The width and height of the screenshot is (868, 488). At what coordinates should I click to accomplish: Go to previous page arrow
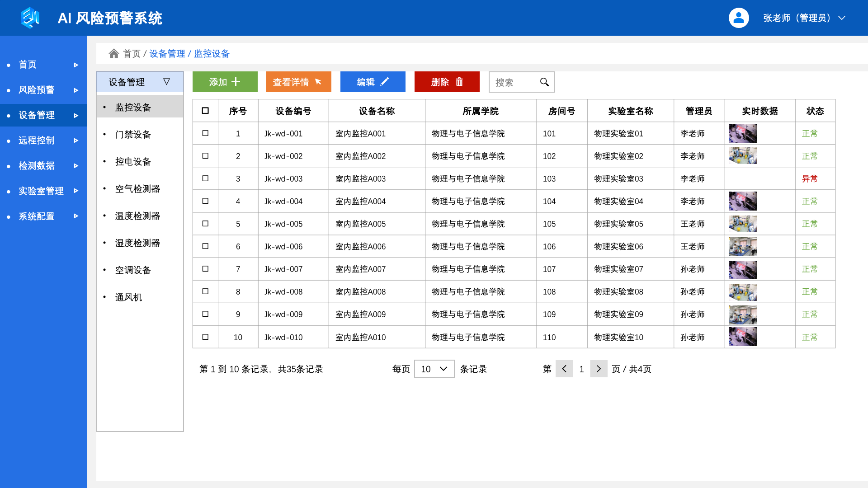[564, 369]
